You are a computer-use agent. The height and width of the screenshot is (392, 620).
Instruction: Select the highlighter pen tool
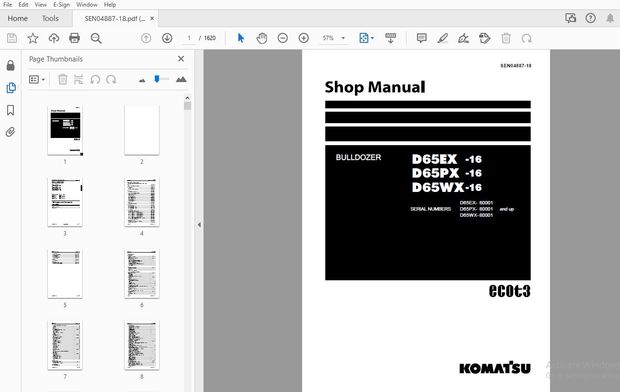[x=442, y=38]
